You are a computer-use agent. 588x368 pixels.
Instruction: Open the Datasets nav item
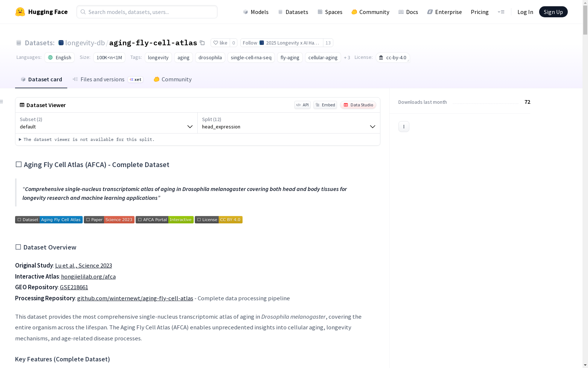pos(293,12)
